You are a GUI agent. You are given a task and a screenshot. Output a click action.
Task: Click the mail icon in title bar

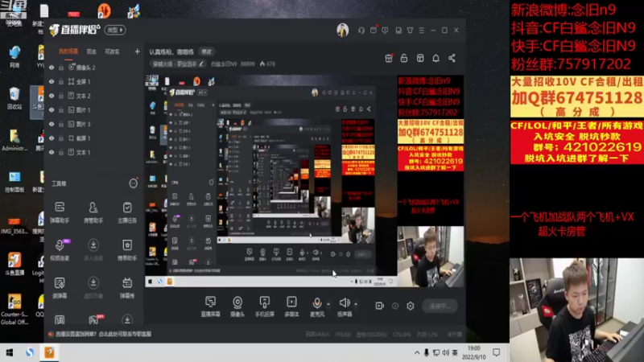(x=374, y=31)
